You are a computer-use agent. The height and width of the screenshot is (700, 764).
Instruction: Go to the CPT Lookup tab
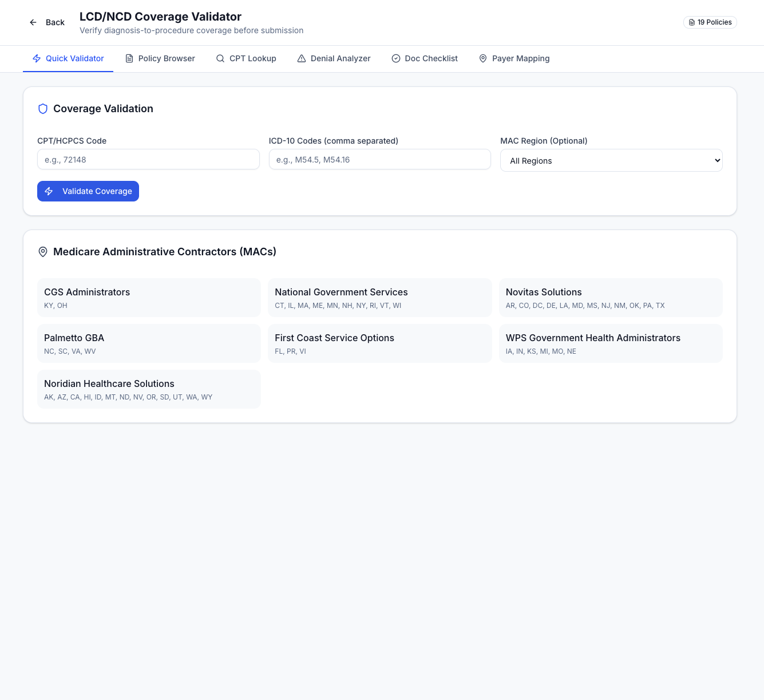click(246, 58)
